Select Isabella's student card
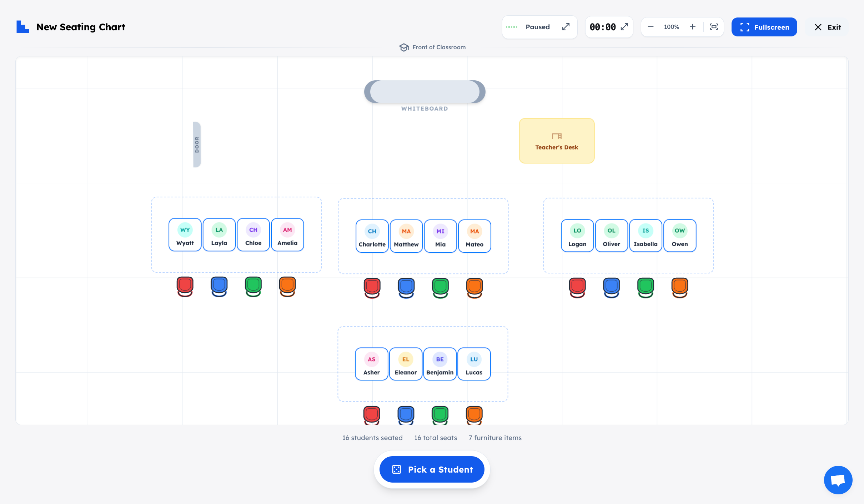864x504 pixels. 645,236
